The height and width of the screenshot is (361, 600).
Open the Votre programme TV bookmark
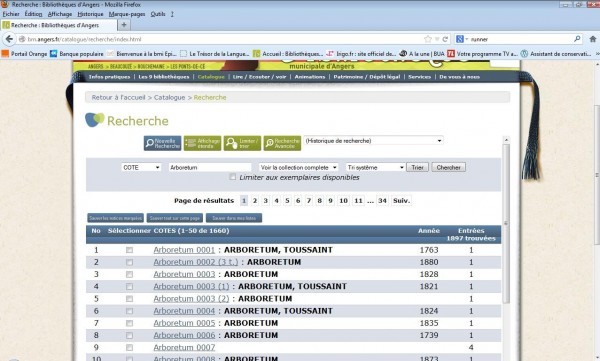pos(483,54)
